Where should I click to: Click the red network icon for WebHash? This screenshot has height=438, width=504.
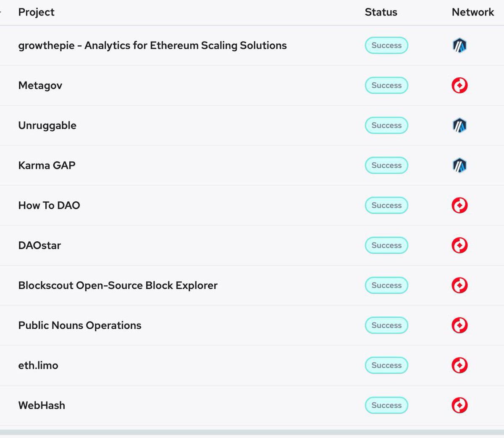(x=459, y=405)
